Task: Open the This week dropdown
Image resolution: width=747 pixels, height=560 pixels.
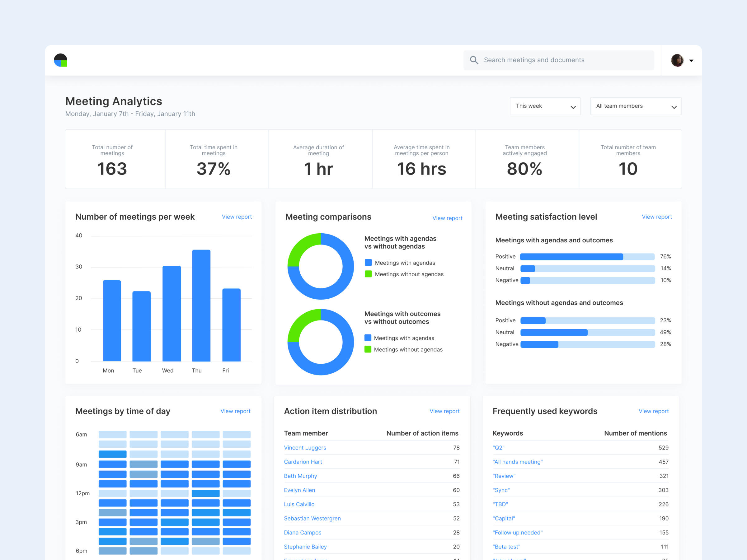Action: [545, 106]
